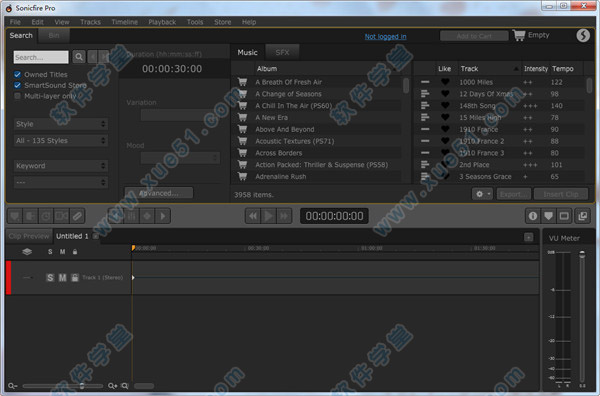Open the All - 135 Styles dropdown

pyautogui.click(x=60, y=140)
